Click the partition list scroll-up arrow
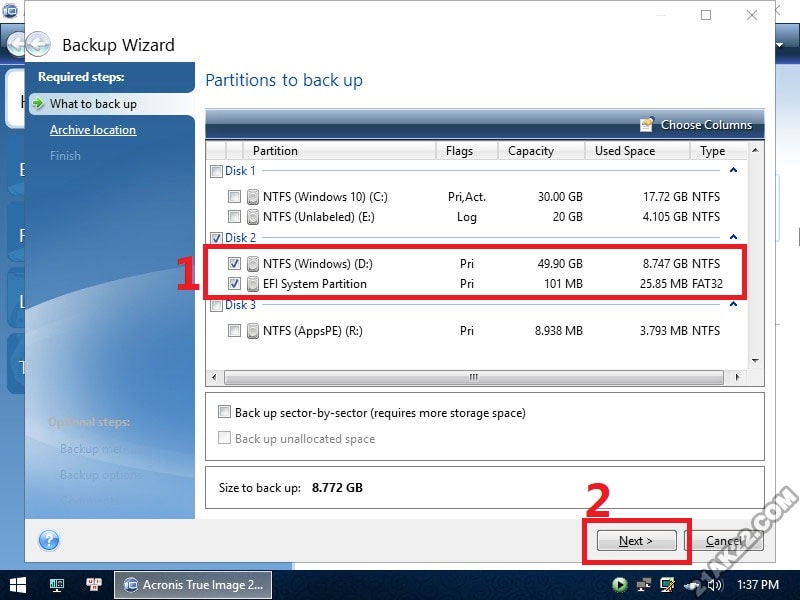Image resolution: width=800 pixels, height=600 pixels. [x=755, y=151]
